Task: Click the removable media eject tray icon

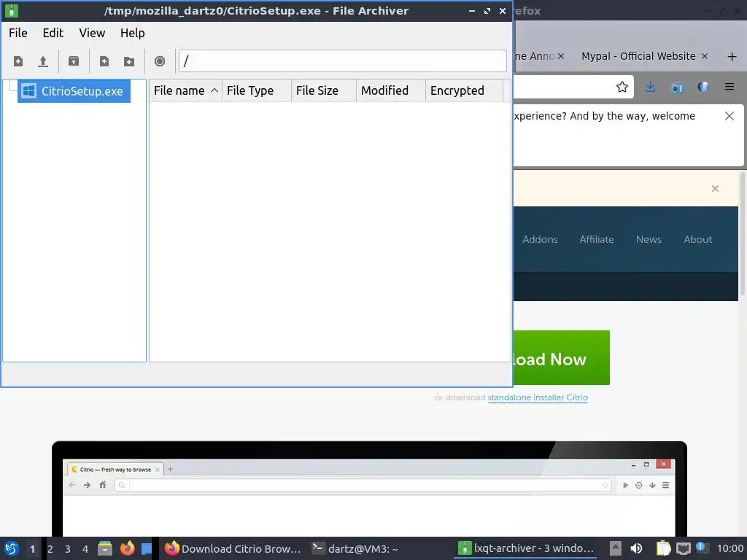Action: [616, 548]
